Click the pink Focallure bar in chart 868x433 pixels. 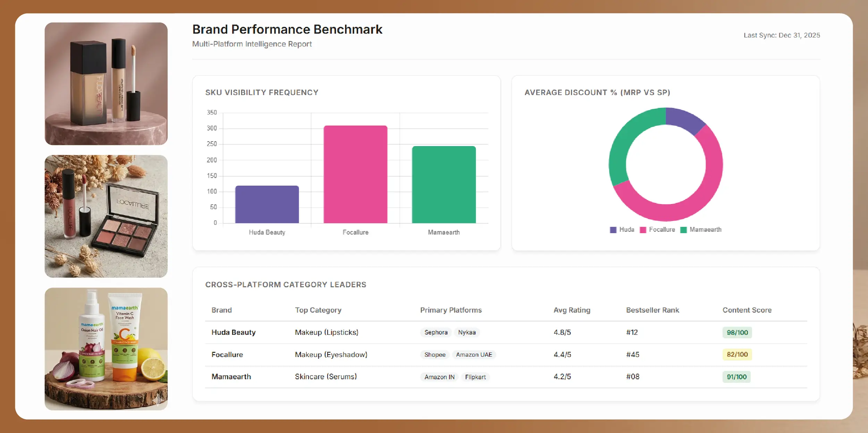355,174
